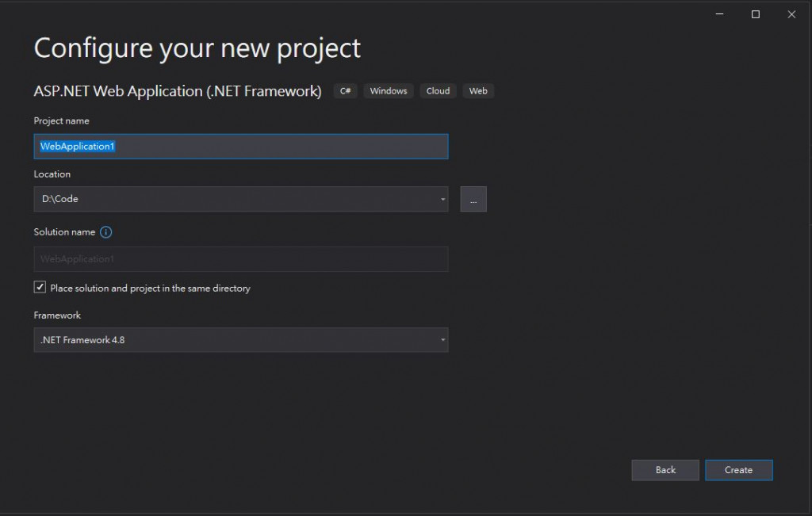812x516 pixels.
Task: Click the Configure your new project title
Action: point(197,48)
